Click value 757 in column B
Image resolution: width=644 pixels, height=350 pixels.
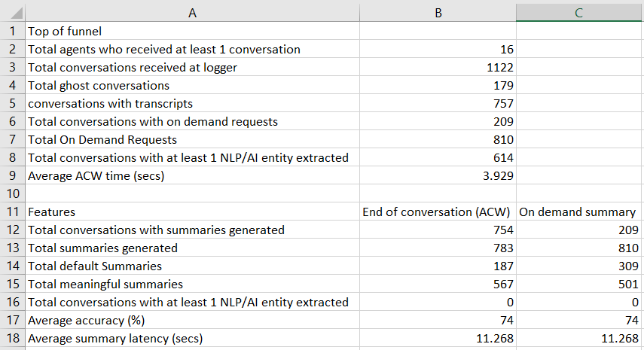pos(438,103)
